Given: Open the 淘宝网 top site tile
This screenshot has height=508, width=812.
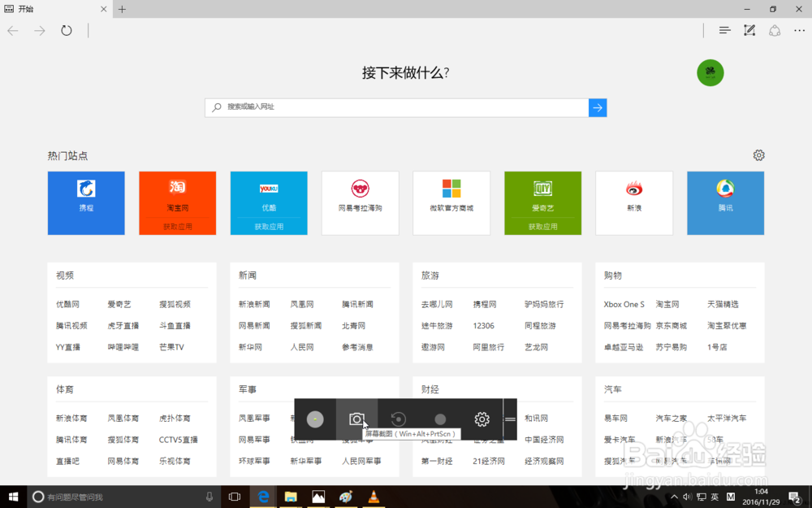Looking at the screenshot, I should point(177,203).
